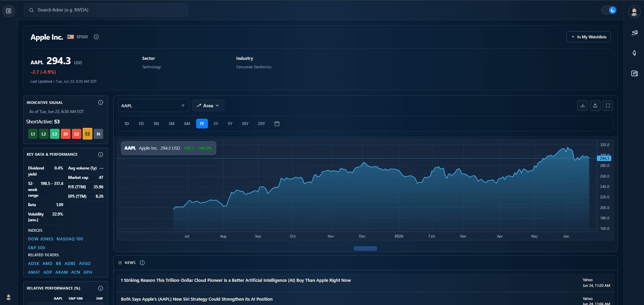
Task: Switch chart to 1M range
Action: coord(156,124)
